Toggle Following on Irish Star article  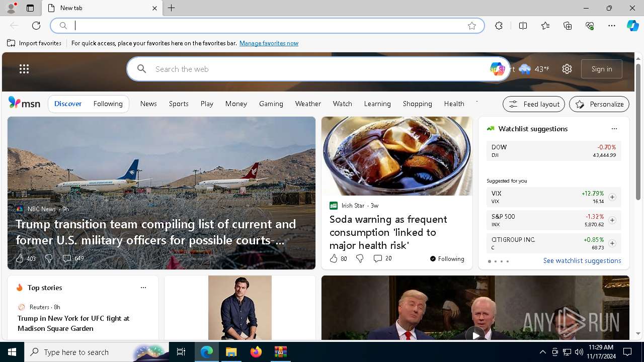(x=447, y=259)
